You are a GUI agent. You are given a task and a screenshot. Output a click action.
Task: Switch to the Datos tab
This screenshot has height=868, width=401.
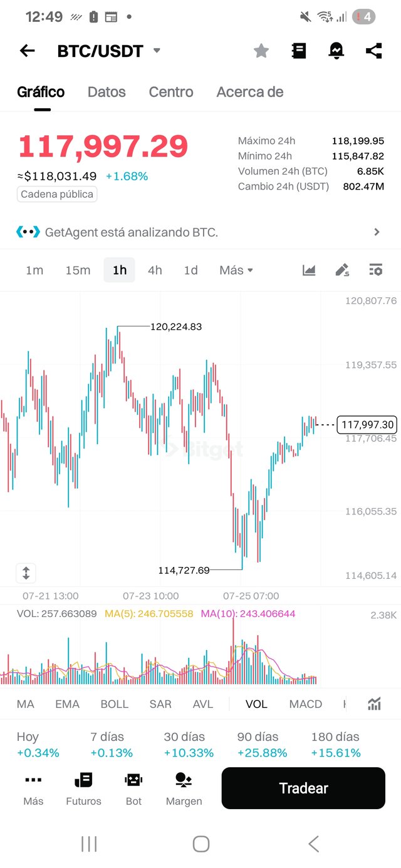tap(107, 92)
